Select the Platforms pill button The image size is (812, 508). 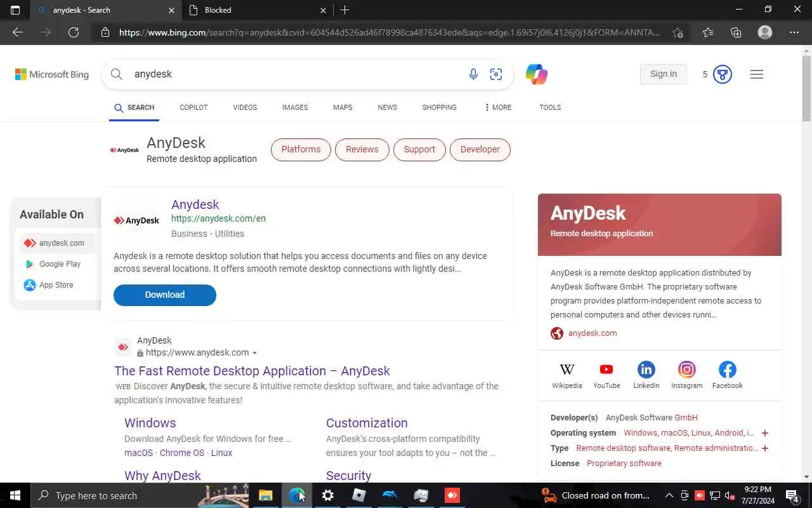coord(301,149)
